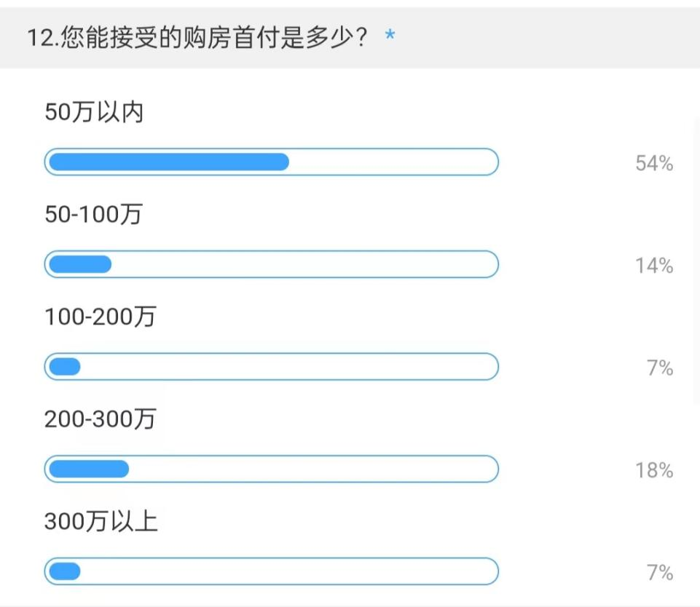This screenshot has width=700, height=607.
Task: Click the right-side vertical scrollbar
Action: (x=696, y=262)
